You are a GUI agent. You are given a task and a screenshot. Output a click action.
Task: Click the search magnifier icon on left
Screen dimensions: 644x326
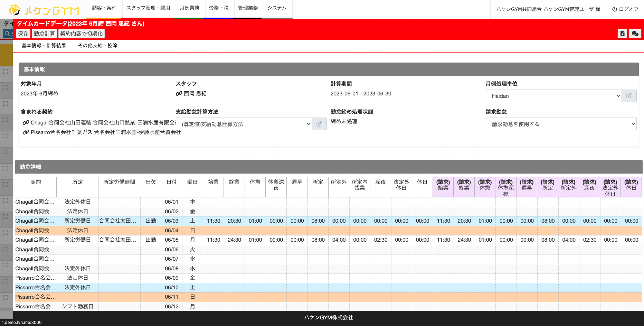pyautogui.click(x=7, y=34)
